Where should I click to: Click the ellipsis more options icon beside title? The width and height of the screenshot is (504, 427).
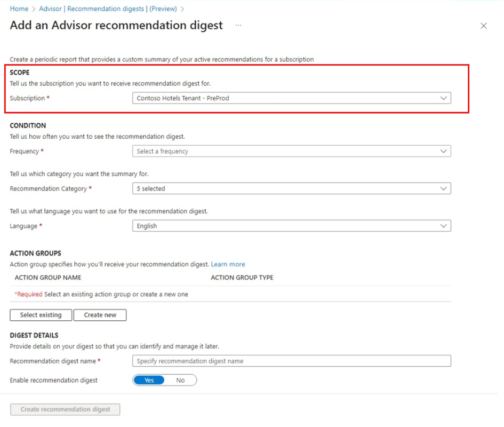(x=238, y=25)
